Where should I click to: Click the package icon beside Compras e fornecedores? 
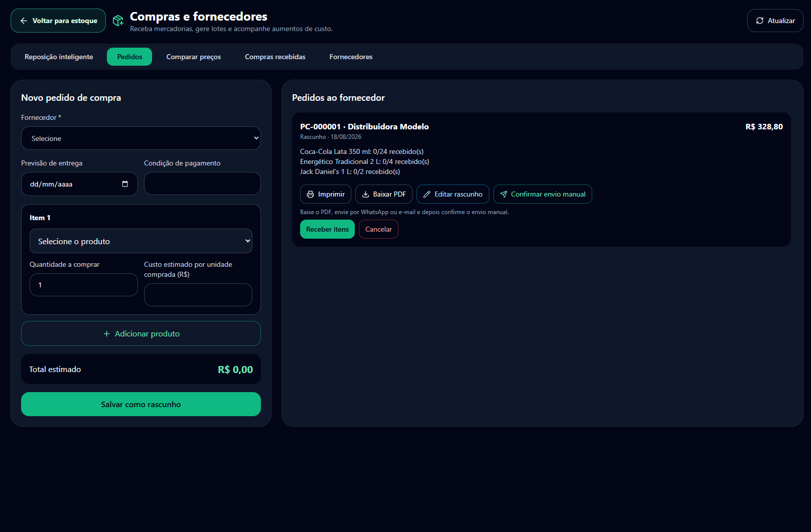pos(118,21)
